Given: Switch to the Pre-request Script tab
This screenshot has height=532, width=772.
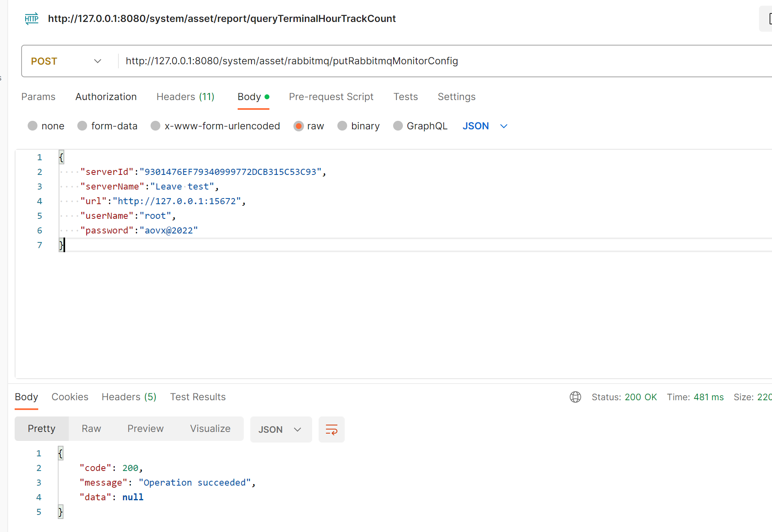Looking at the screenshot, I should tap(331, 97).
